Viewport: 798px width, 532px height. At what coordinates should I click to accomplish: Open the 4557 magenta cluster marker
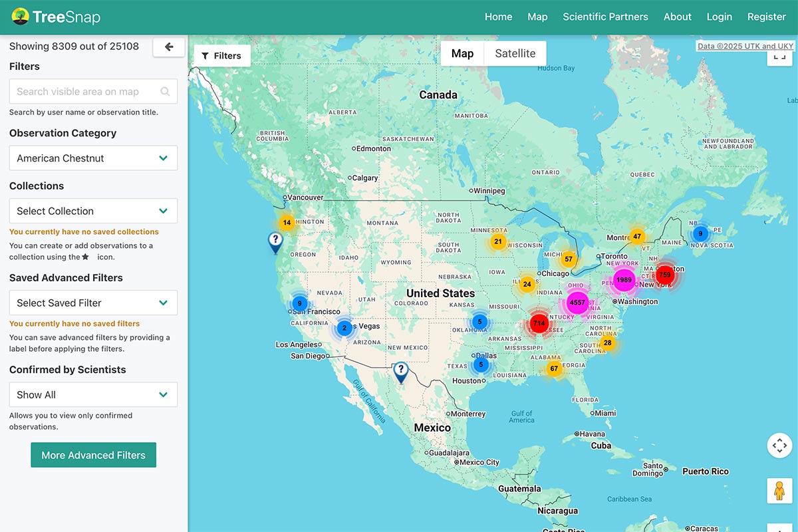point(577,303)
